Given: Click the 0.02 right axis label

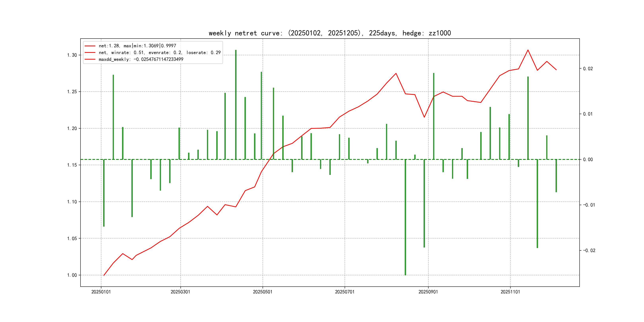Looking at the screenshot, I should [x=588, y=69].
